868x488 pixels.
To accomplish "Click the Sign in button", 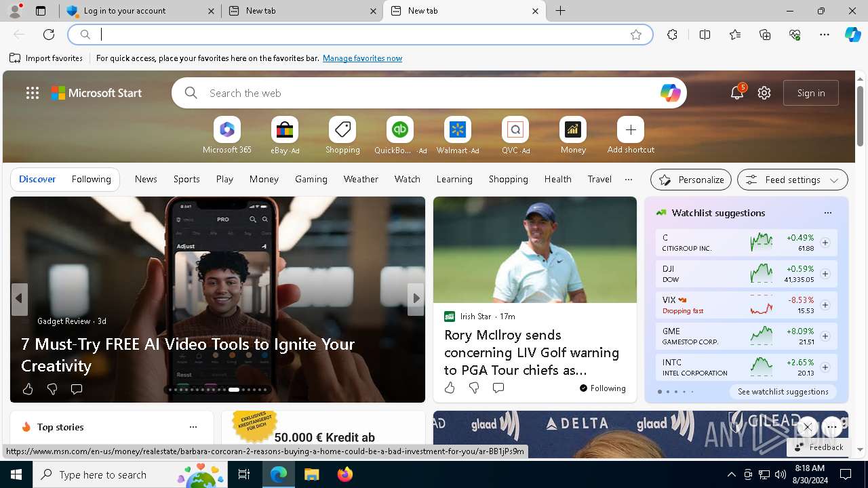I will pos(811,93).
